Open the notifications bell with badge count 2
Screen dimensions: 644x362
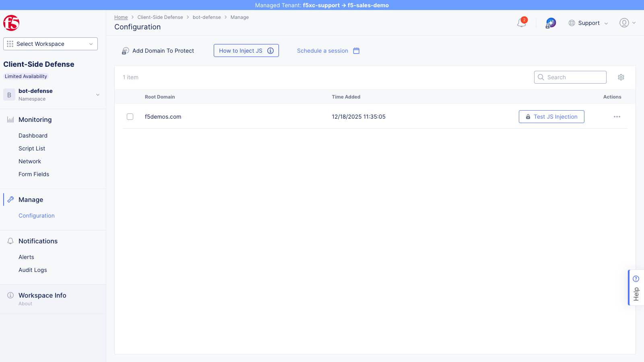[x=521, y=23]
